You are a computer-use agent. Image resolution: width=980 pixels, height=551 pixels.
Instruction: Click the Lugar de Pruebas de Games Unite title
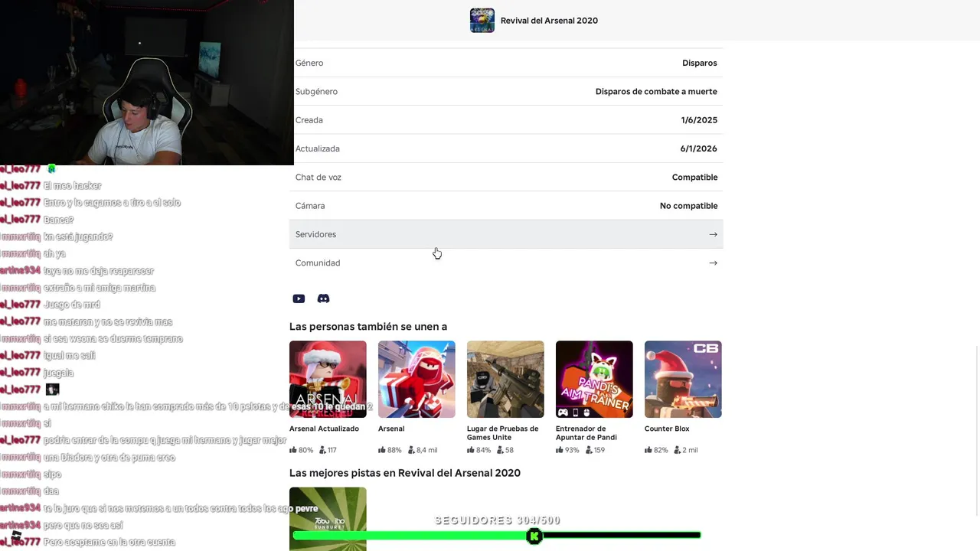(502, 433)
